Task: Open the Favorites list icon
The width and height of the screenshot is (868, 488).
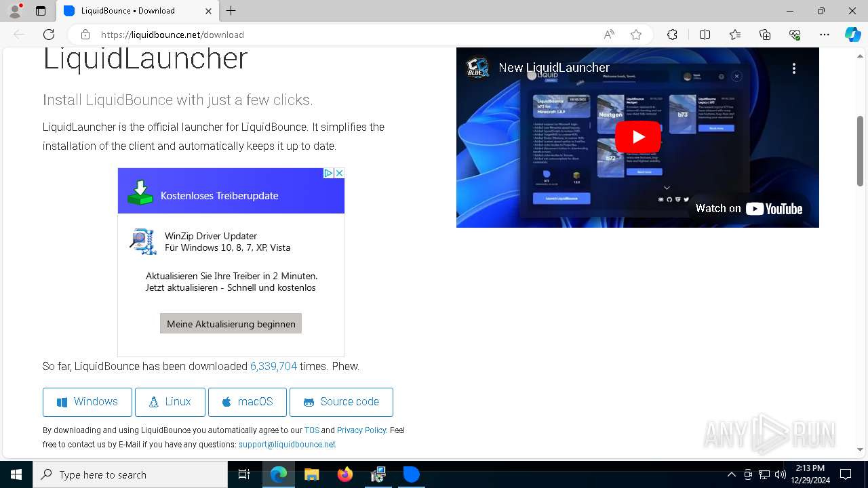Action: pos(735,35)
